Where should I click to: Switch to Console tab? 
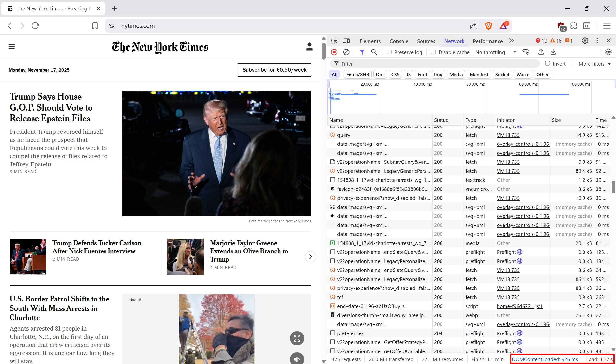pyautogui.click(x=399, y=41)
